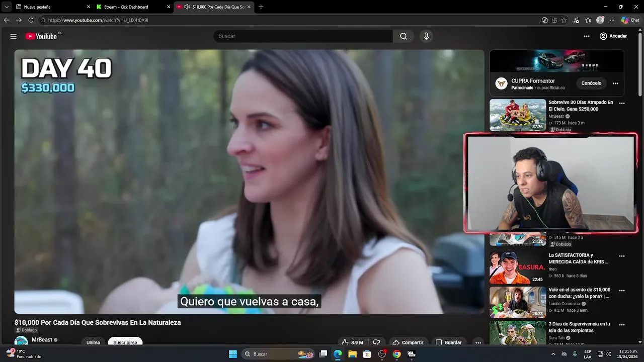Viewport: 644px width, 362px height.
Task: Open the browser profile avatar
Action: point(600,20)
